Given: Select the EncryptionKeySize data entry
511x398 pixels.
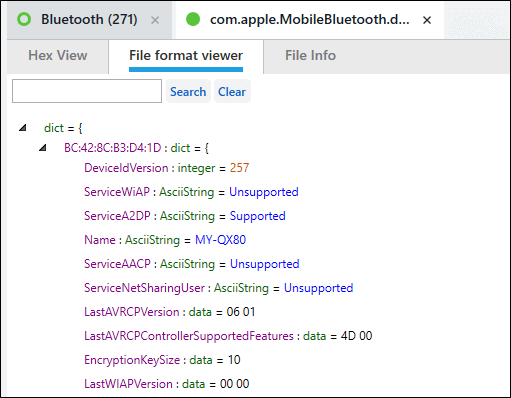Looking at the screenshot, I should pyautogui.click(x=162, y=360).
